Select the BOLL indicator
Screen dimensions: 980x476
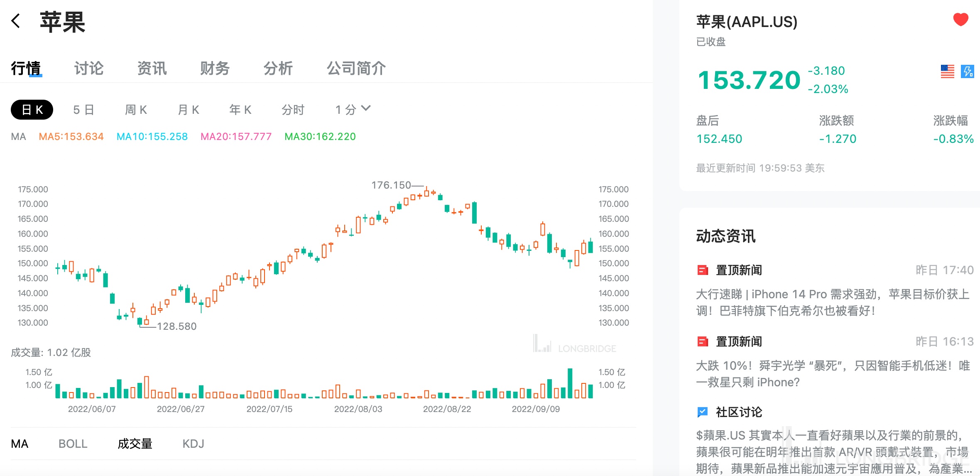(73, 444)
